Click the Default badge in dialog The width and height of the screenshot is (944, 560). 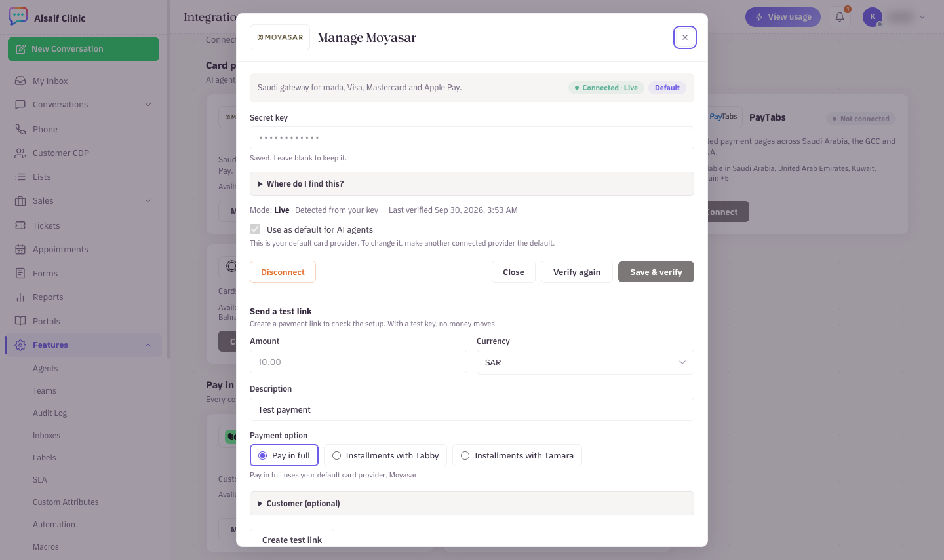tap(667, 88)
